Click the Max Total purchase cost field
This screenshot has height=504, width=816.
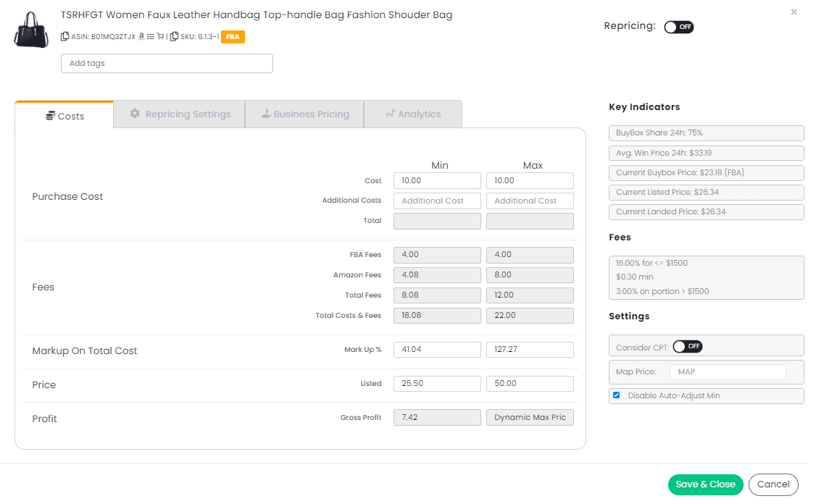530,221
